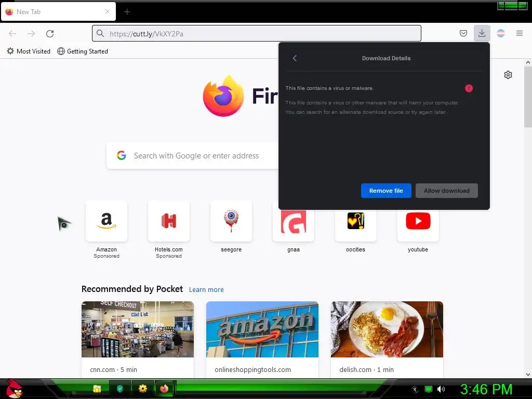Click Remove file button
The height and width of the screenshot is (399, 532).
click(x=386, y=191)
